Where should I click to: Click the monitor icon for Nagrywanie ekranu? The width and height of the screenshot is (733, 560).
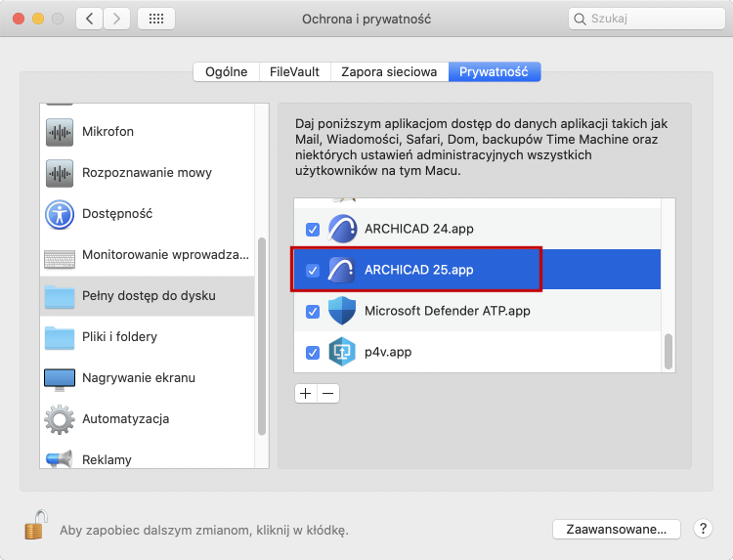[60, 380]
